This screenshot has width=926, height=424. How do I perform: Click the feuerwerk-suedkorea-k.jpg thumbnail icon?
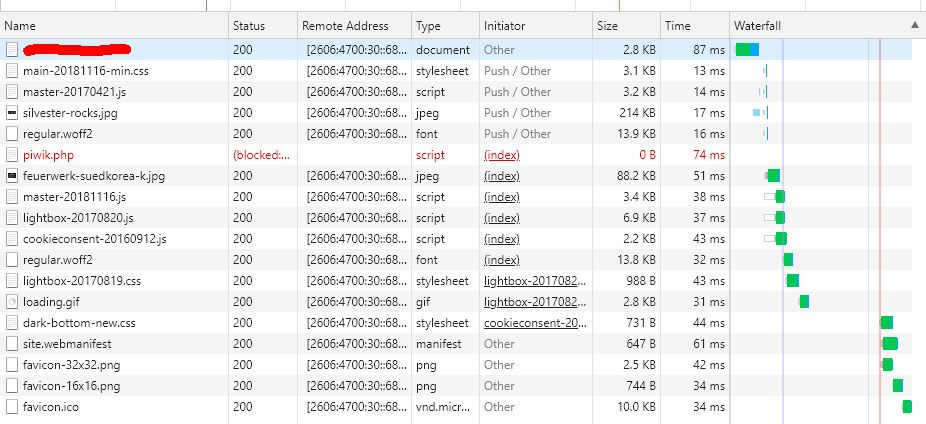tap(12, 176)
